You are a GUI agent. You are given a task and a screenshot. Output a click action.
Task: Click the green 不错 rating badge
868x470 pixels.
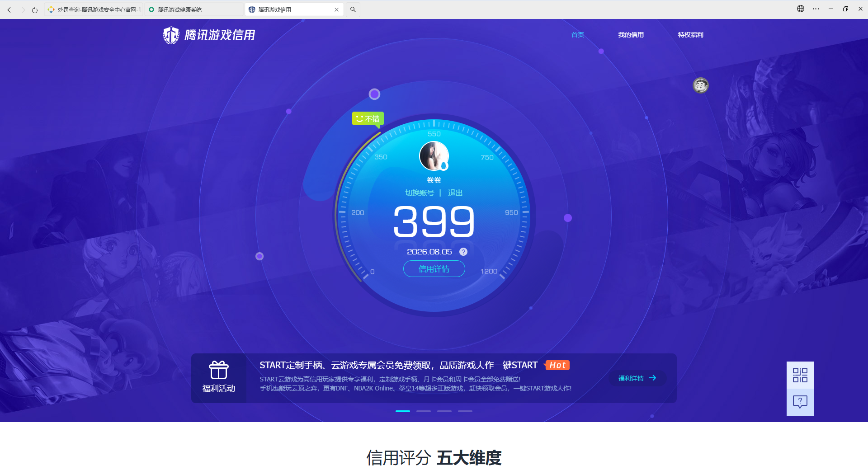tap(368, 119)
